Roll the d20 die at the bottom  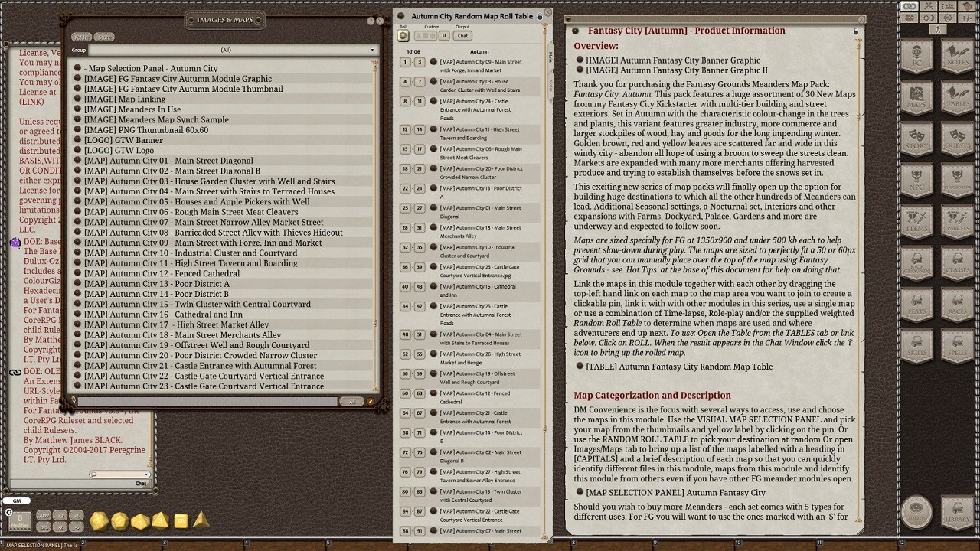[99, 521]
